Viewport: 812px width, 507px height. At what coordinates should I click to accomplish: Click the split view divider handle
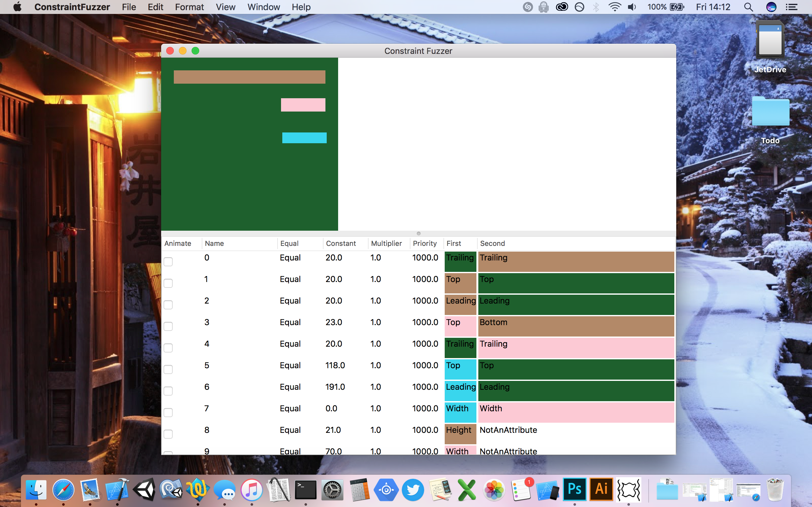(x=418, y=234)
